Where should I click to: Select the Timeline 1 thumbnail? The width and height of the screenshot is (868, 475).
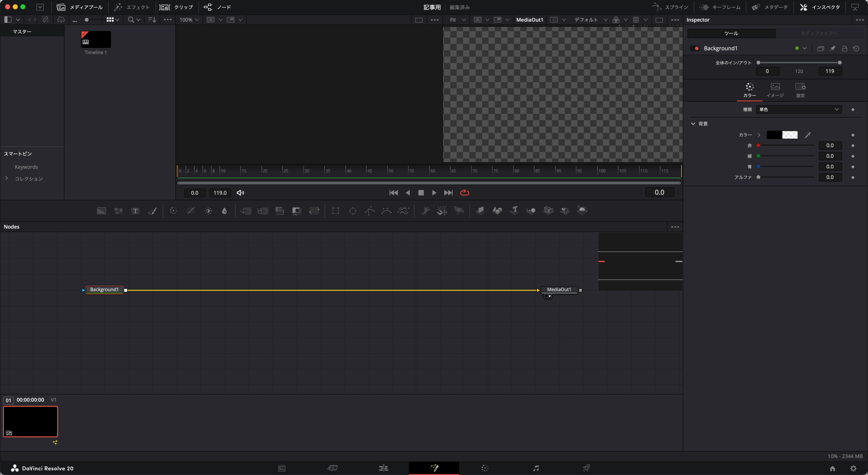[x=96, y=40]
